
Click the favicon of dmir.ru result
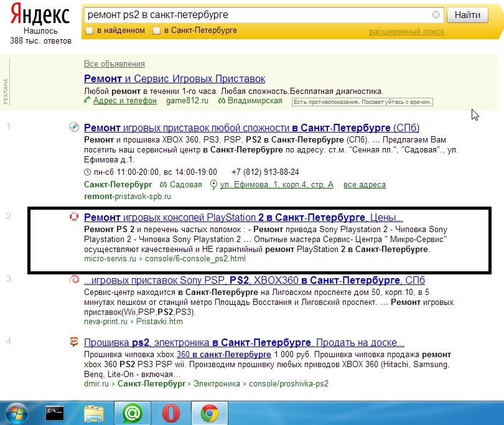(74, 342)
